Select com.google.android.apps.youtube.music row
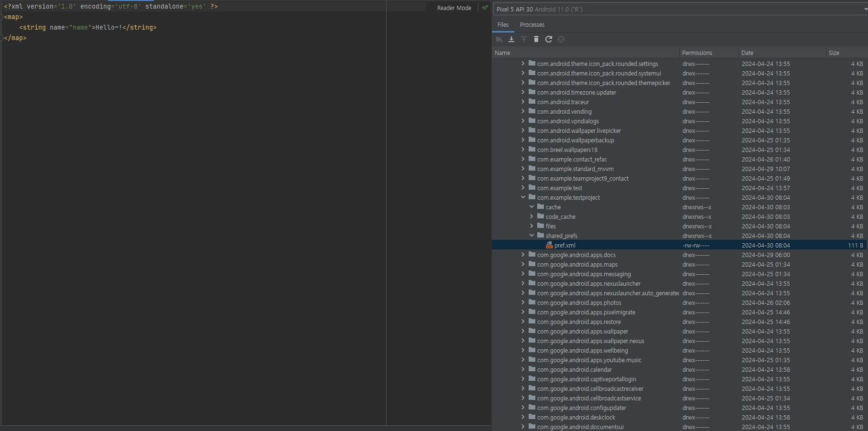The image size is (868, 431). [x=680, y=360]
